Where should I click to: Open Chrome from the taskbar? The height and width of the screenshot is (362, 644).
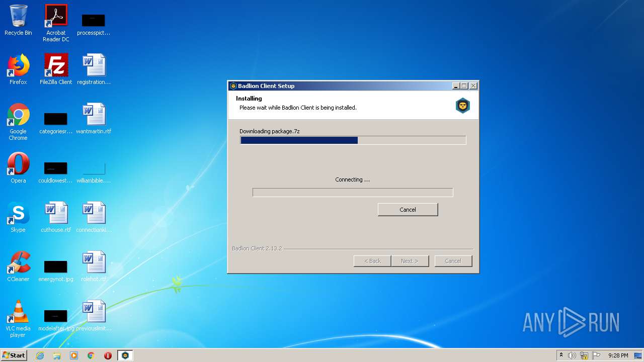coord(91,355)
